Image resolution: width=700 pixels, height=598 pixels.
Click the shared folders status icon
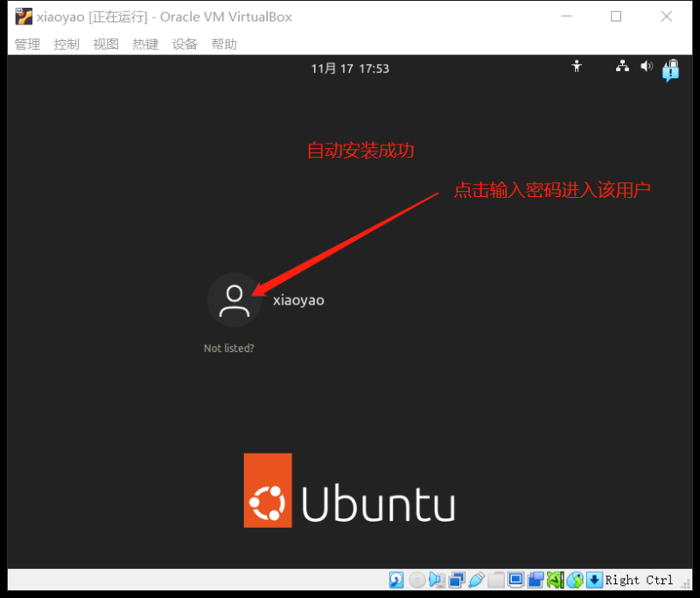496,580
